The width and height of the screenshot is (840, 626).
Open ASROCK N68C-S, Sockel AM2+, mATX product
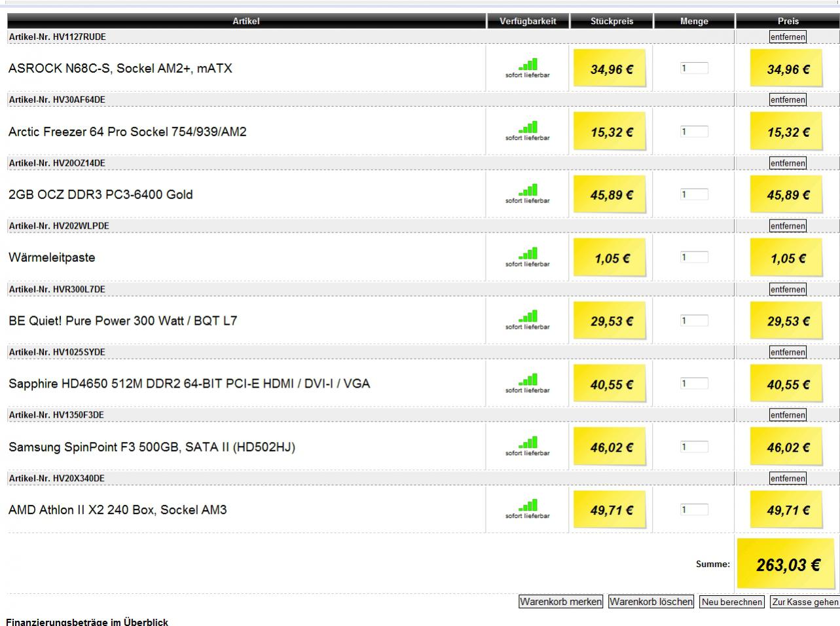[x=120, y=68]
